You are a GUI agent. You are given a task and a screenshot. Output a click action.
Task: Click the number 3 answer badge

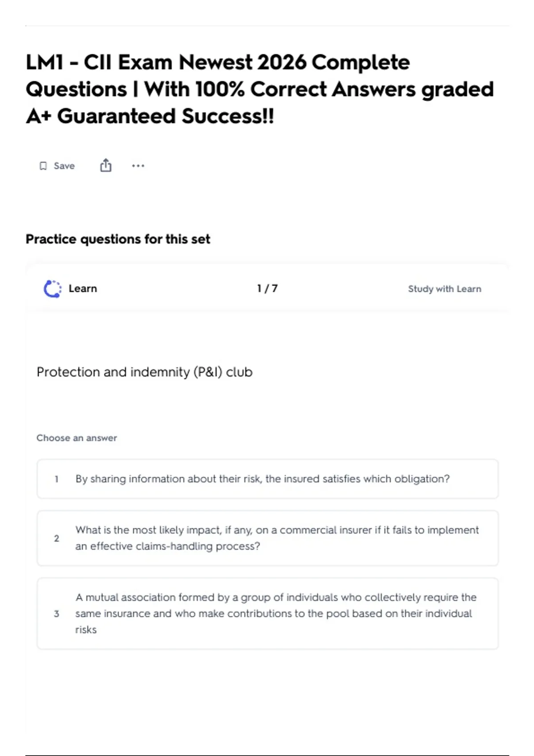click(57, 614)
